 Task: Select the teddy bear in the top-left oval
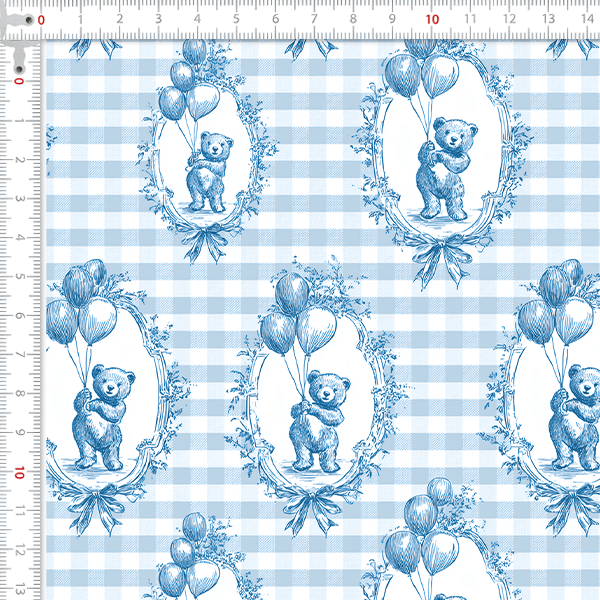point(209,170)
